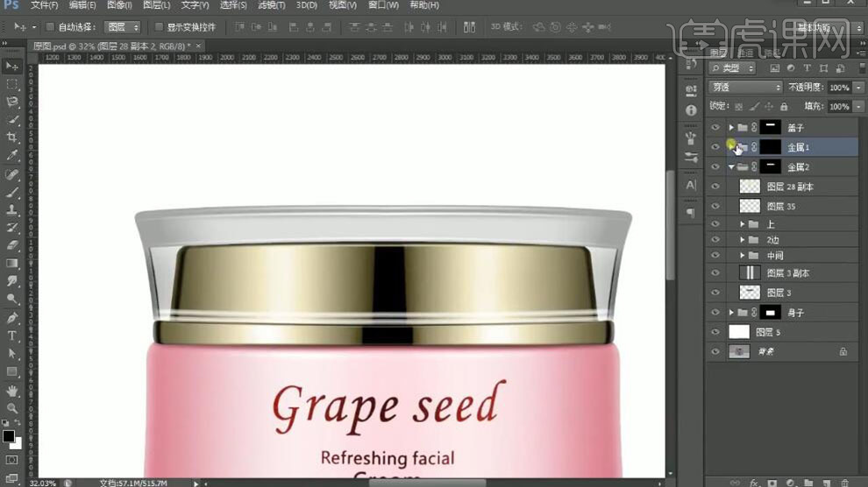Open the 图层(L) menu
The image size is (868, 487).
click(x=157, y=5)
